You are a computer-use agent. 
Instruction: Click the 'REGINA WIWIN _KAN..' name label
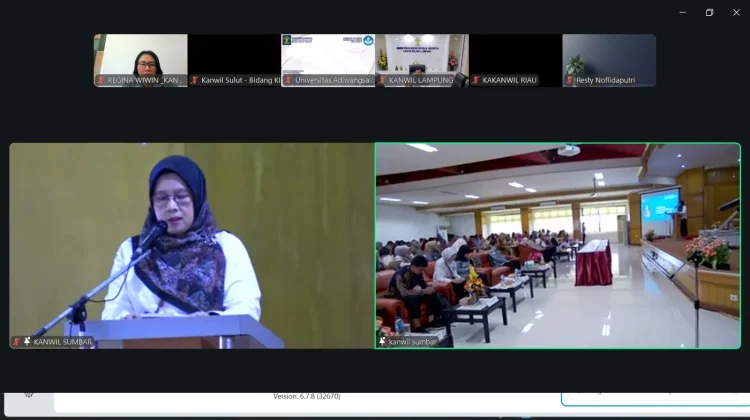pyautogui.click(x=145, y=80)
